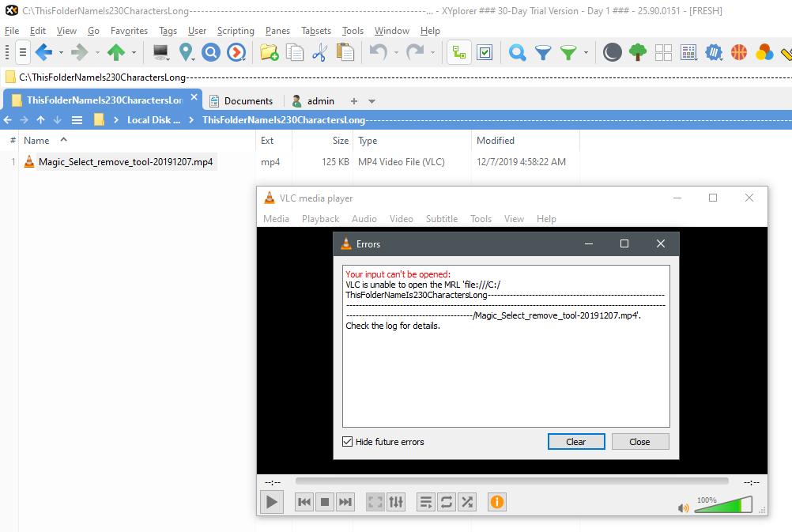Expand the tab list dropdown arrow
The width and height of the screenshot is (792, 532).
(372, 101)
